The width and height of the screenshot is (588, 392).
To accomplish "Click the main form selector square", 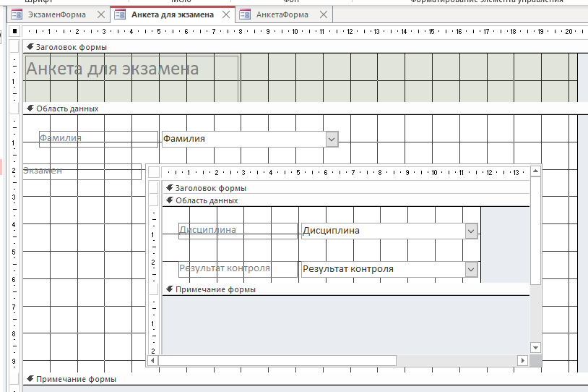I will pyautogui.click(x=14, y=31).
